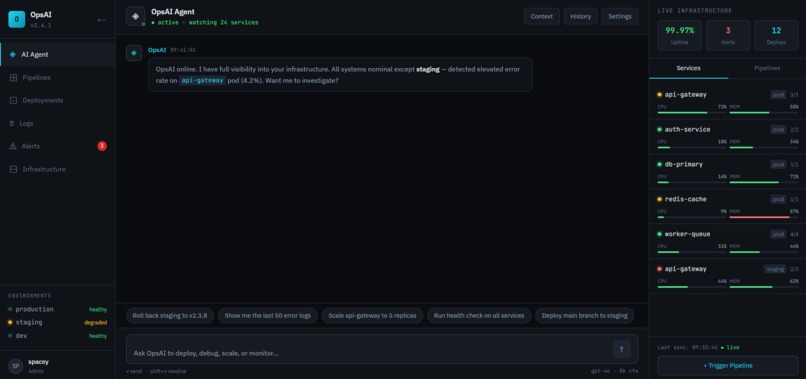
Task: Switch to the Pipelines tab in right panel
Action: point(767,68)
